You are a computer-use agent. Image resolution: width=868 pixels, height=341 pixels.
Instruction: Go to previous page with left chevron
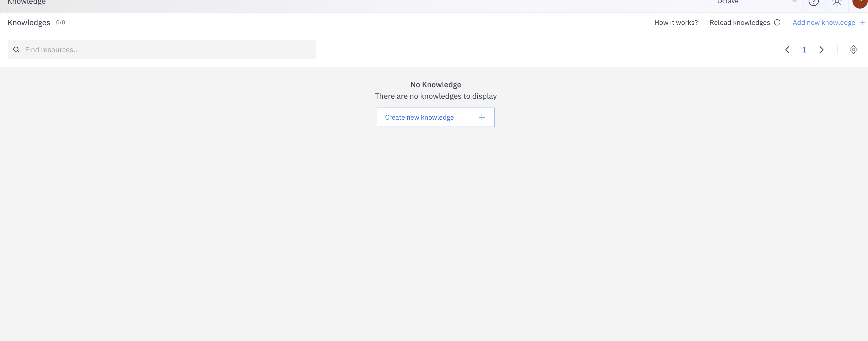[x=787, y=50]
